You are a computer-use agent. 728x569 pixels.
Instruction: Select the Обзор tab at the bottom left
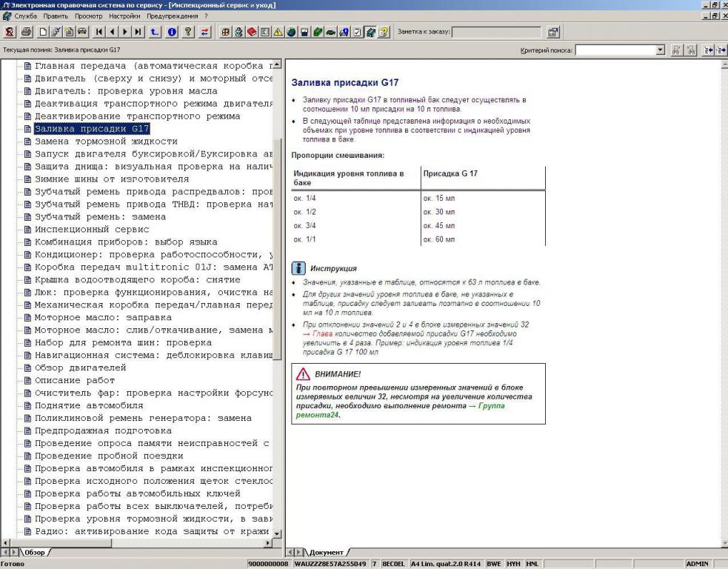(36, 553)
